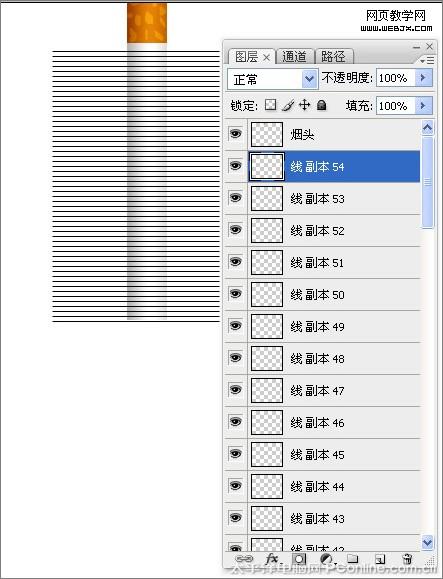Screen dimensions: 443x579
Task: Open the blend mode dropdown 正常
Action: (x=272, y=79)
